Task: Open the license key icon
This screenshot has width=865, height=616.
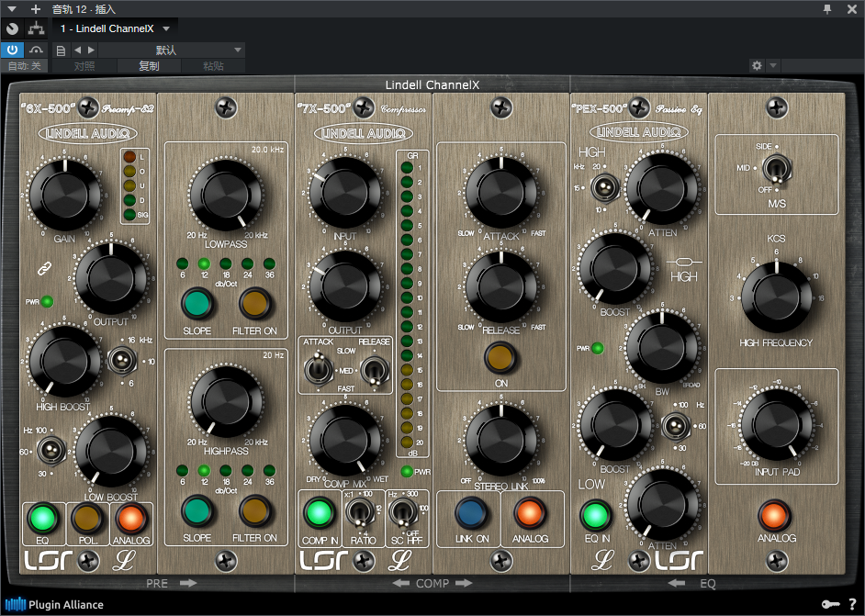Action: pos(830,604)
